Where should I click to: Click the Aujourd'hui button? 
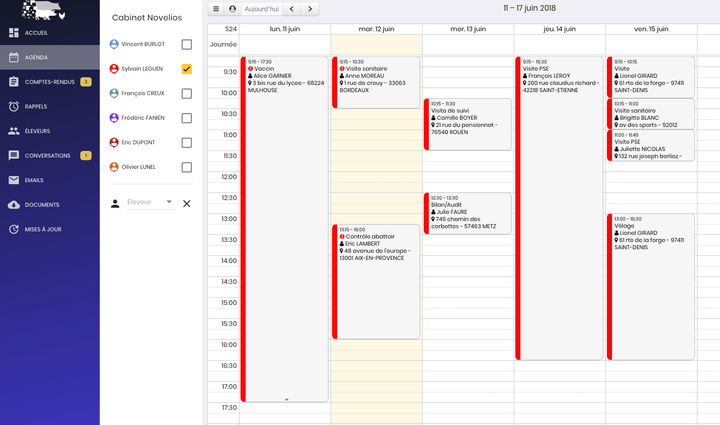pyautogui.click(x=261, y=9)
